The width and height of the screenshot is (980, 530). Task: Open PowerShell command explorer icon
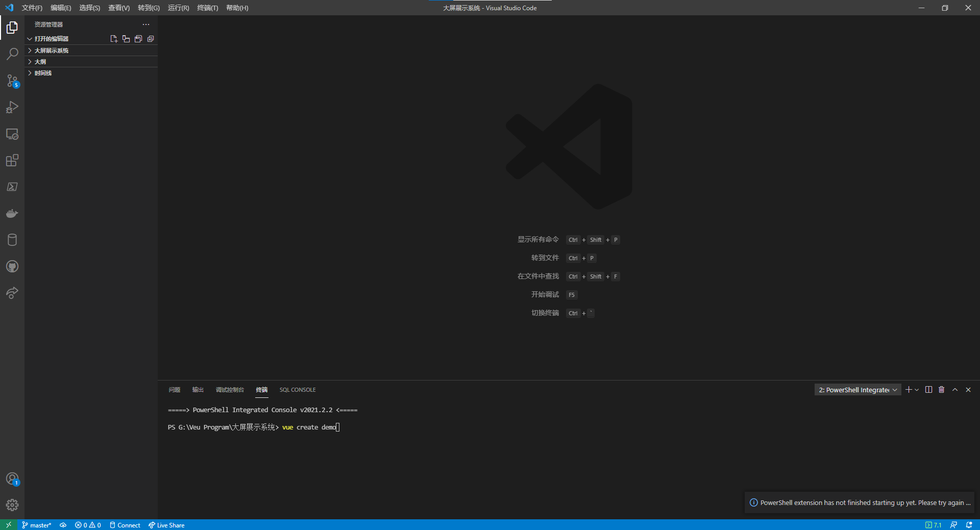(12, 187)
